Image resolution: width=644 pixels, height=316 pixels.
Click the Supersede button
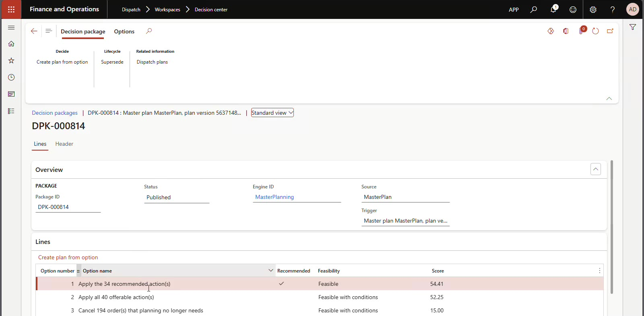click(112, 62)
